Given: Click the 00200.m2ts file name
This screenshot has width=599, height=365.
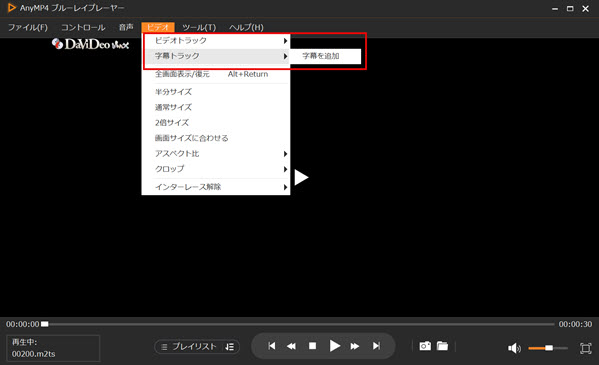Looking at the screenshot, I should 33,354.
